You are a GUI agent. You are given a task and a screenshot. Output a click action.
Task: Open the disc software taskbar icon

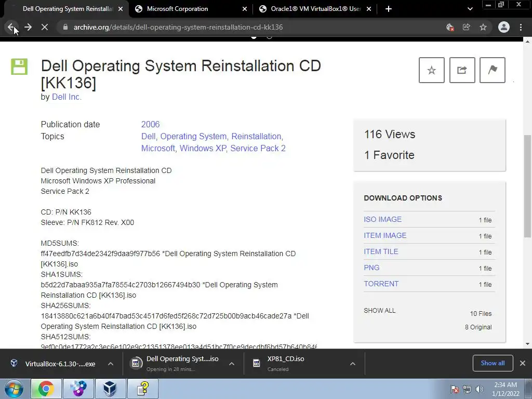[78, 389]
